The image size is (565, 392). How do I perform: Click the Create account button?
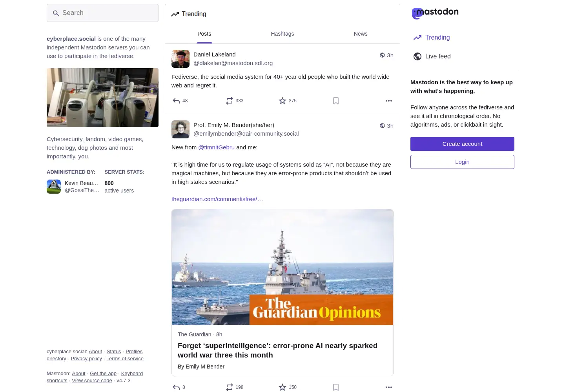click(462, 144)
